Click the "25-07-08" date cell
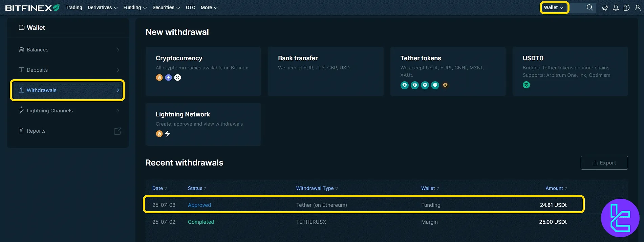This screenshot has width=644, height=242. pos(164,205)
